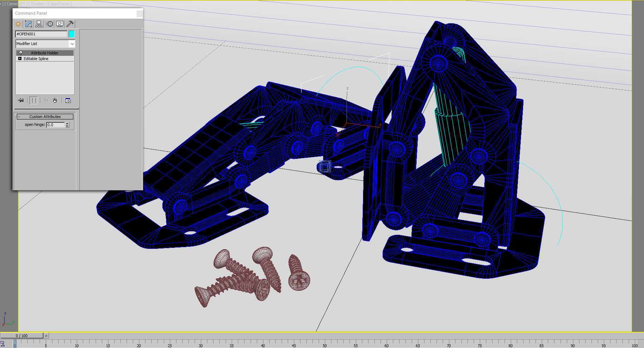The image size is (644, 348).
Task: Decrease open hinge with spinner down arrow
Action: [x=67, y=126]
